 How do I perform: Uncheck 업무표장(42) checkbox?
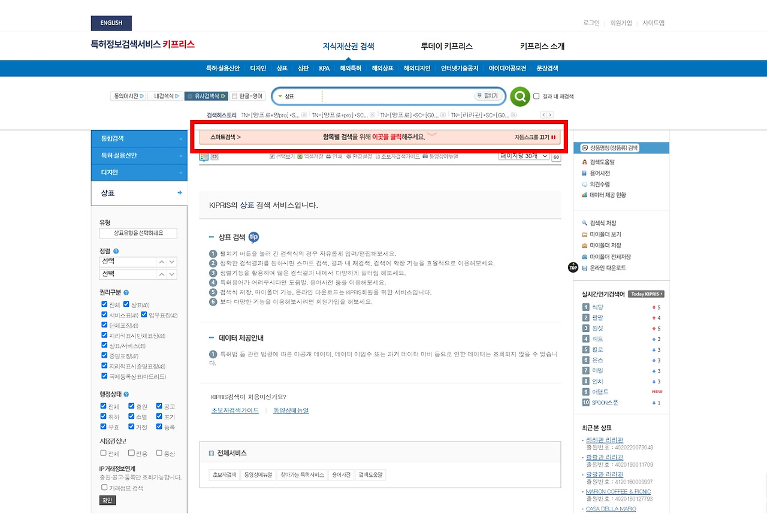144,315
